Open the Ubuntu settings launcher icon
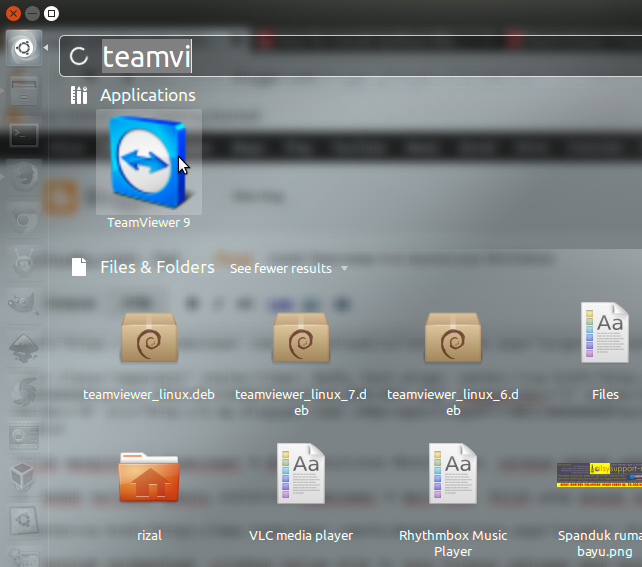Viewport: 642px width, 567px height. point(24,520)
